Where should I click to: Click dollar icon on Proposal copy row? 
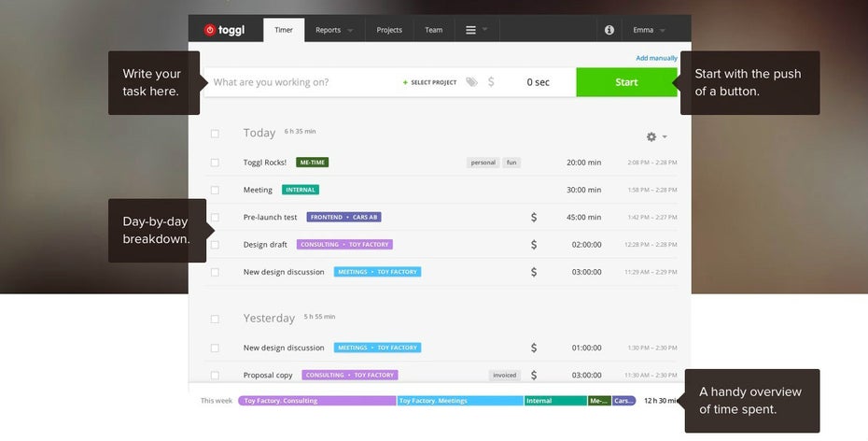coord(534,375)
